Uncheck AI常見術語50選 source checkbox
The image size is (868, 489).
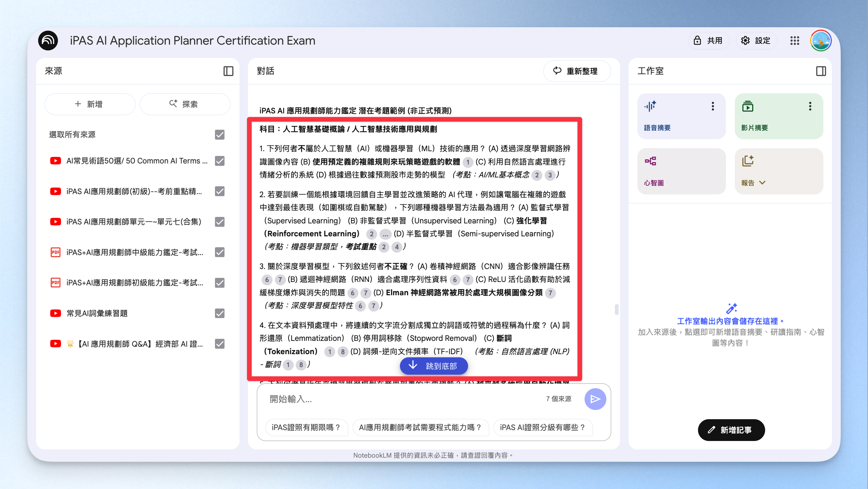[220, 161]
